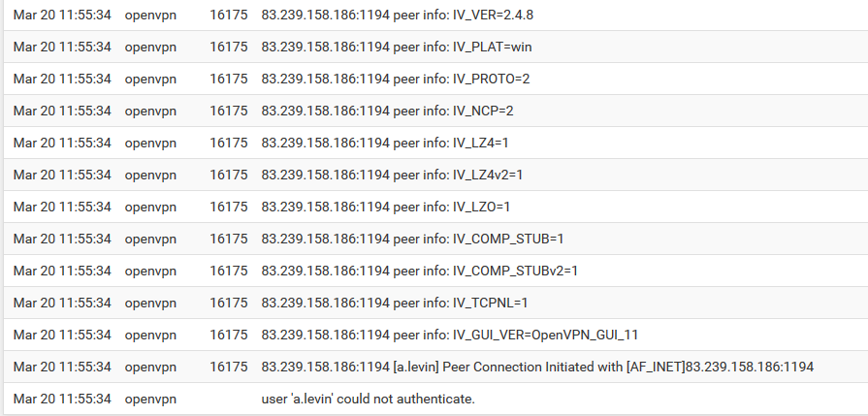
Task: Click the timestamp of the IV_TCPNL=1 row
Action: point(62,303)
